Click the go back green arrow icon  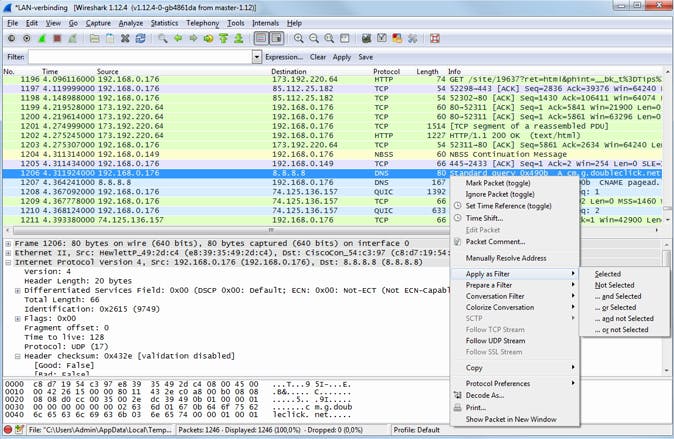(178, 39)
